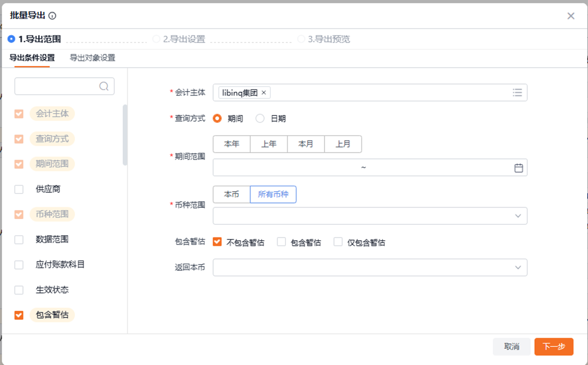Toggle the 查询方式 checkbox in left list
This screenshot has width=588, height=365.
coord(19,139)
